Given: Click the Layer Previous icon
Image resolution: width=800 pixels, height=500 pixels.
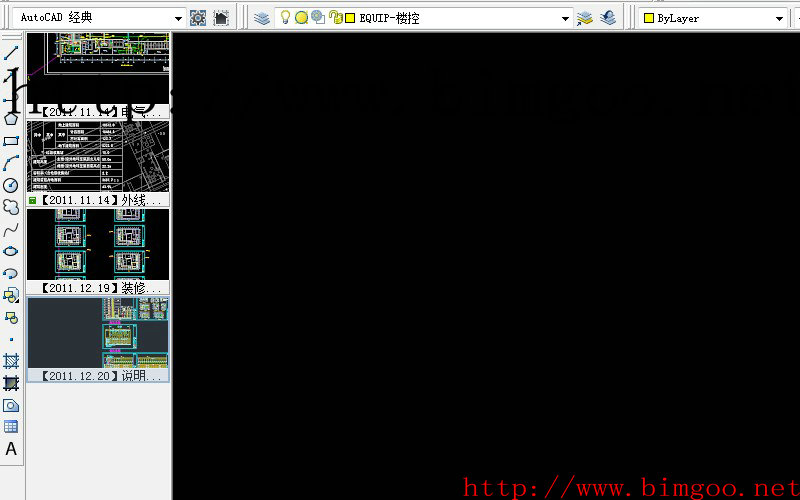Looking at the screenshot, I should click(x=608, y=18).
